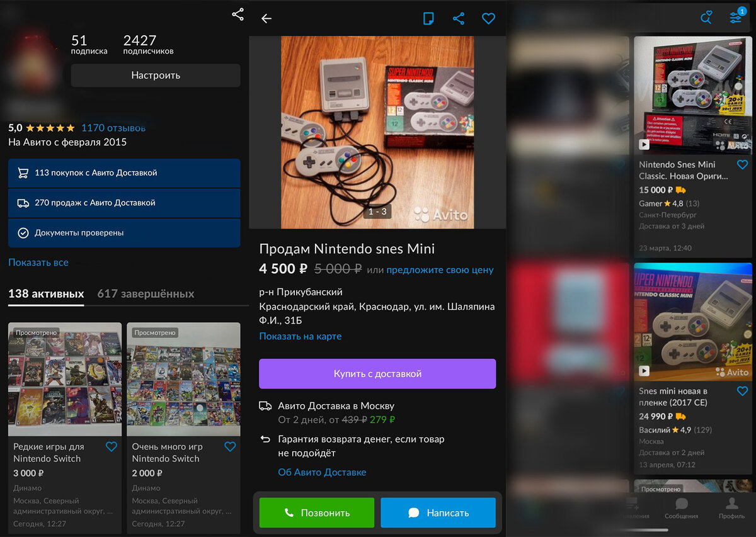
Task: Favorite the Nintendo Snes Mini Classic ad
Action: (742, 165)
